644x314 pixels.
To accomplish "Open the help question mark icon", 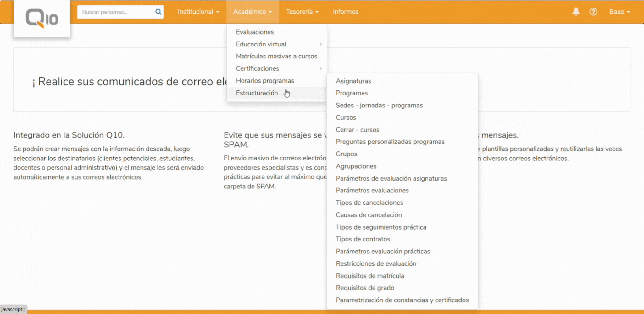I will (x=593, y=12).
